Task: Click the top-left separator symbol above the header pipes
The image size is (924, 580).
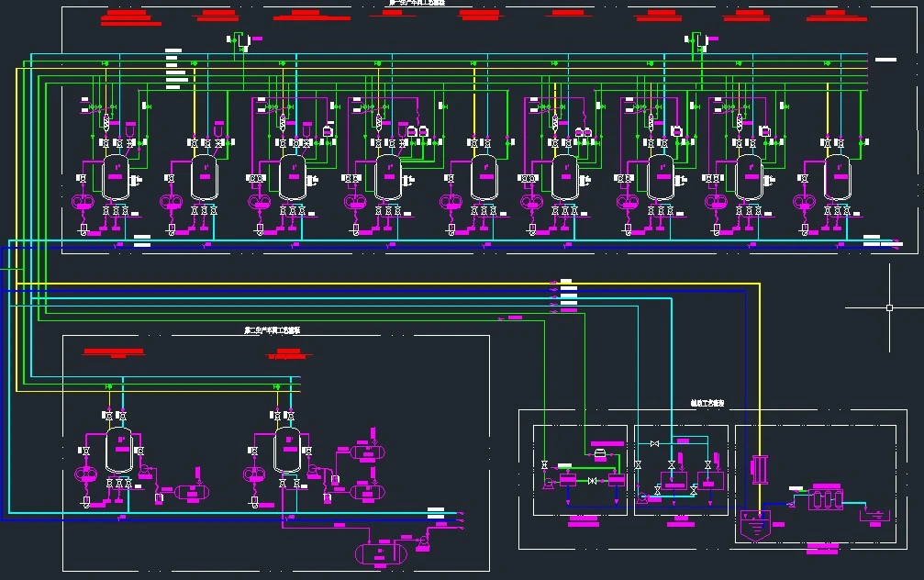Action: [240, 40]
